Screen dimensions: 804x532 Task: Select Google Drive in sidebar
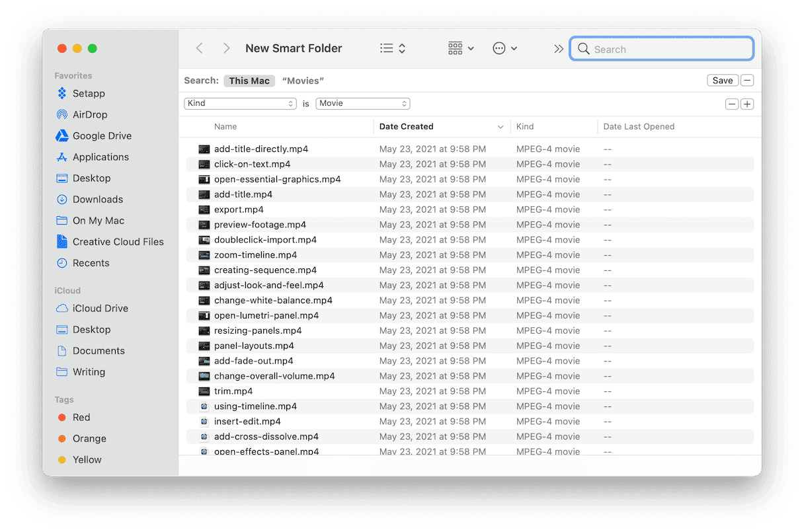tap(101, 135)
